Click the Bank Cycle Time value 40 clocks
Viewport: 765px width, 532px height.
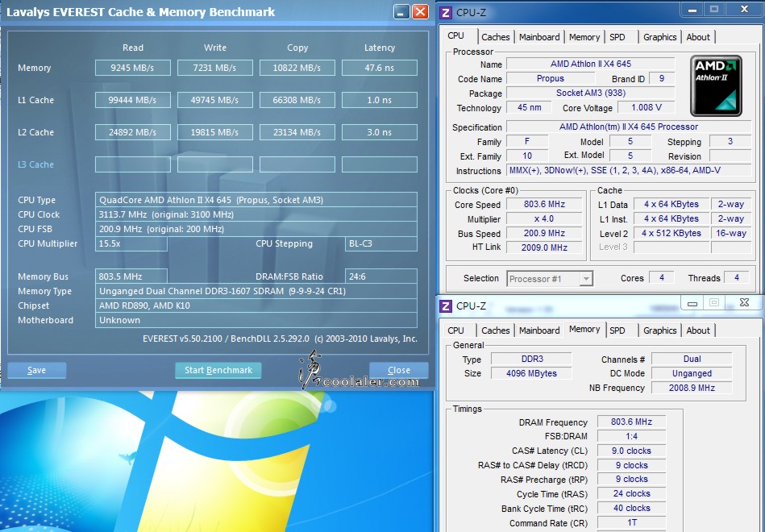coord(631,508)
